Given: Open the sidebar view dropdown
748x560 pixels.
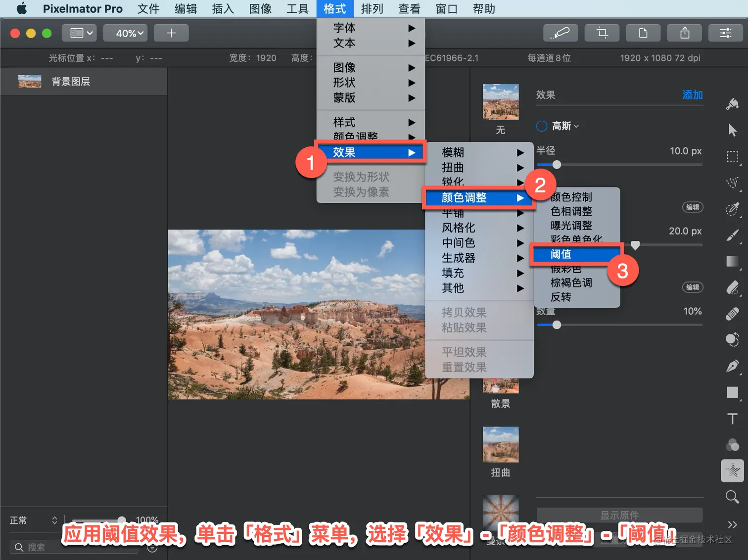Looking at the screenshot, I should pyautogui.click(x=79, y=33).
